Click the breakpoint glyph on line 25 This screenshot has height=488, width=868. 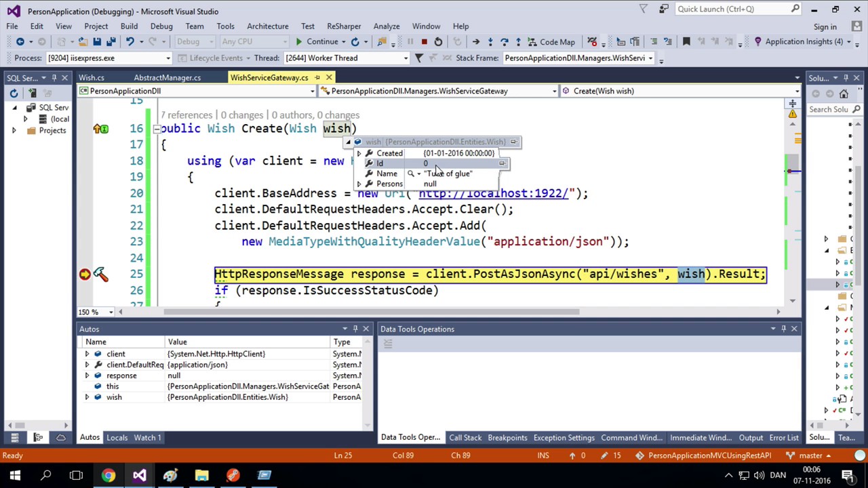85,274
